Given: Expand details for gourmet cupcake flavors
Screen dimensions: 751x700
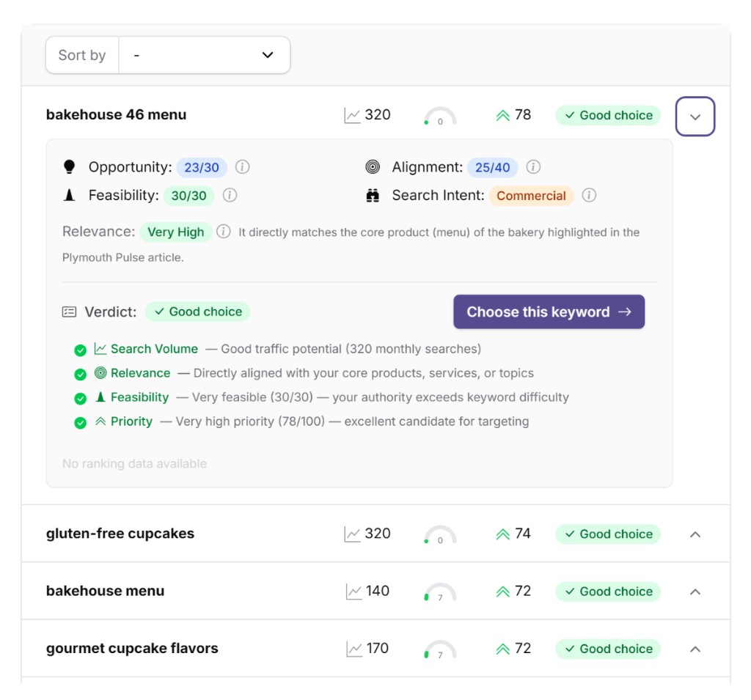Looking at the screenshot, I should [x=695, y=649].
